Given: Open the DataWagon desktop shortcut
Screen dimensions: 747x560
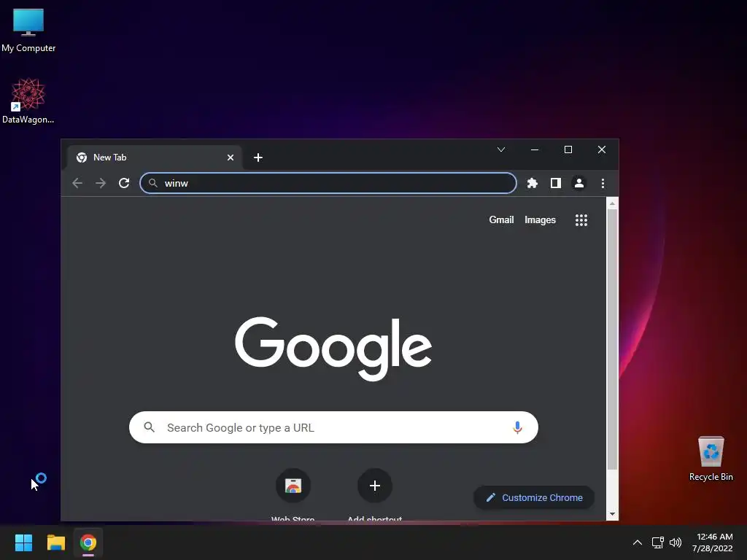Looking at the screenshot, I should pos(28,101).
